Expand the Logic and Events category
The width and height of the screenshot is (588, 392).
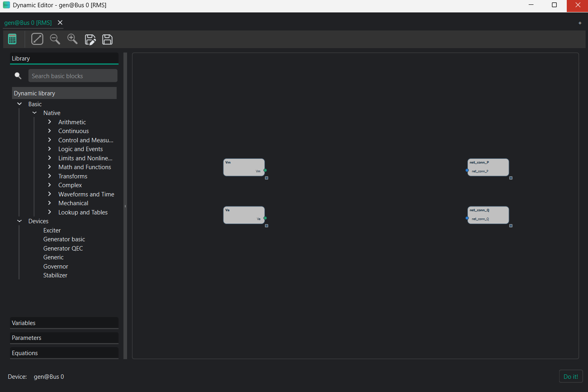point(49,149)
